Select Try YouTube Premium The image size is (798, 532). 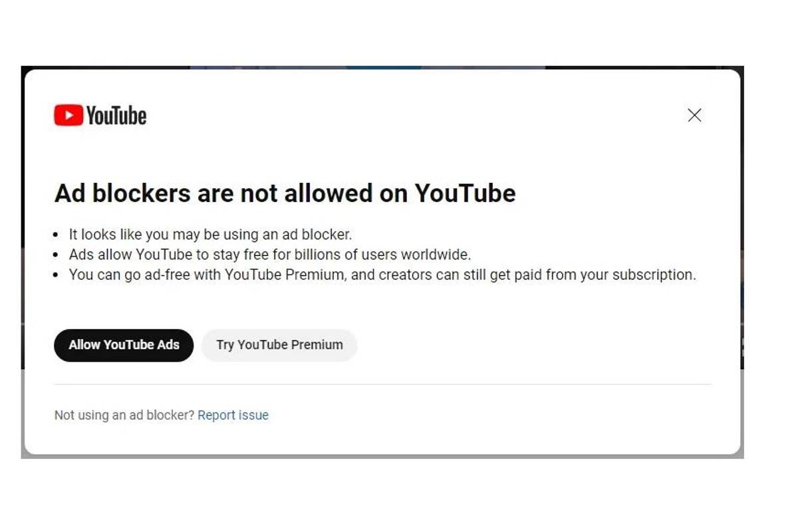(279, 345)
